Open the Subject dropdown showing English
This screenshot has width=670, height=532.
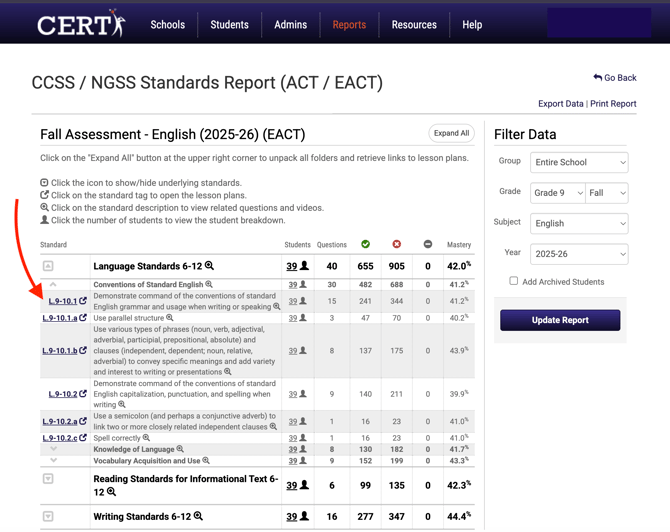[579, 223]
